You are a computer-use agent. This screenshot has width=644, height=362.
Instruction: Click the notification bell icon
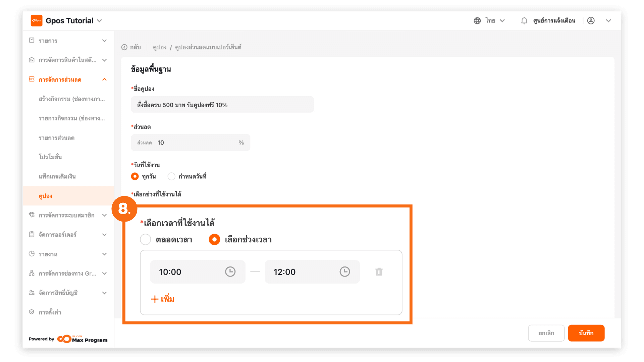[x=524, y=21]
